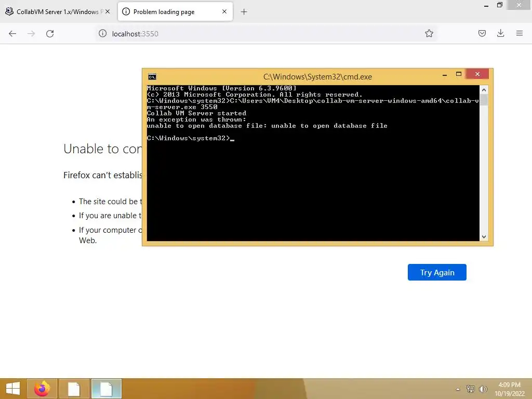The image size is (532, 399).
Task: Close the Problem loading page tab
Action: pyautogui.click(x=224, y=11)
